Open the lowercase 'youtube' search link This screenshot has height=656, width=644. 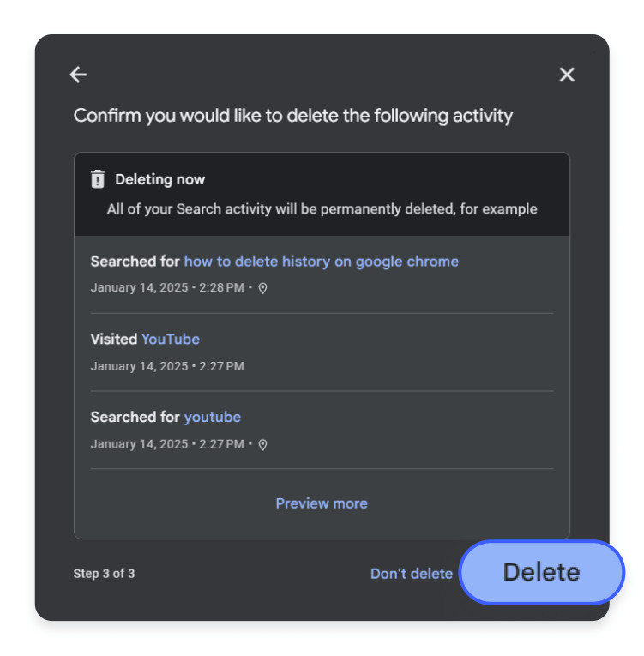[x=212, y=417]
